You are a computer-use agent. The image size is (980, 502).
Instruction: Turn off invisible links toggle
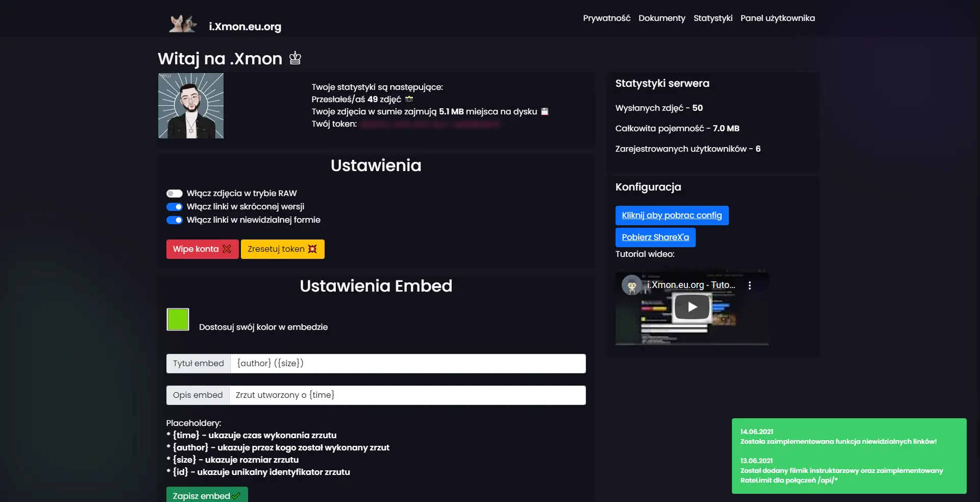(175, 220)
